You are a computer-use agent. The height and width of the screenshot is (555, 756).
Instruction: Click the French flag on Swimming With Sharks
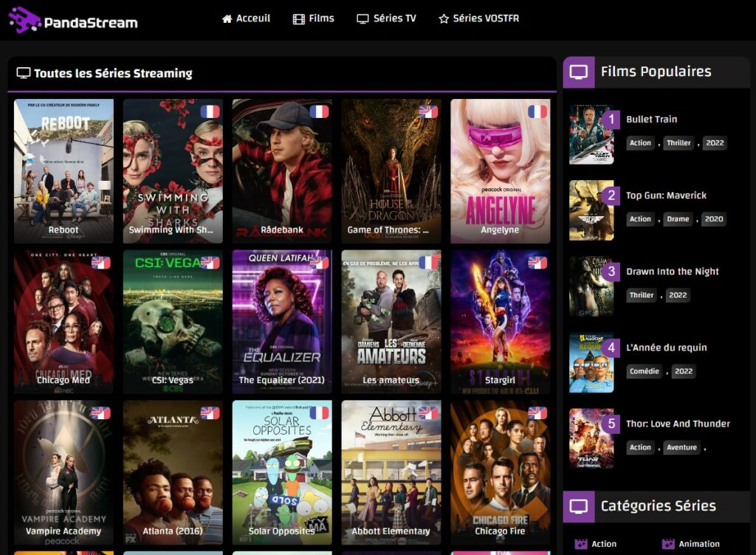click(210, 111)
